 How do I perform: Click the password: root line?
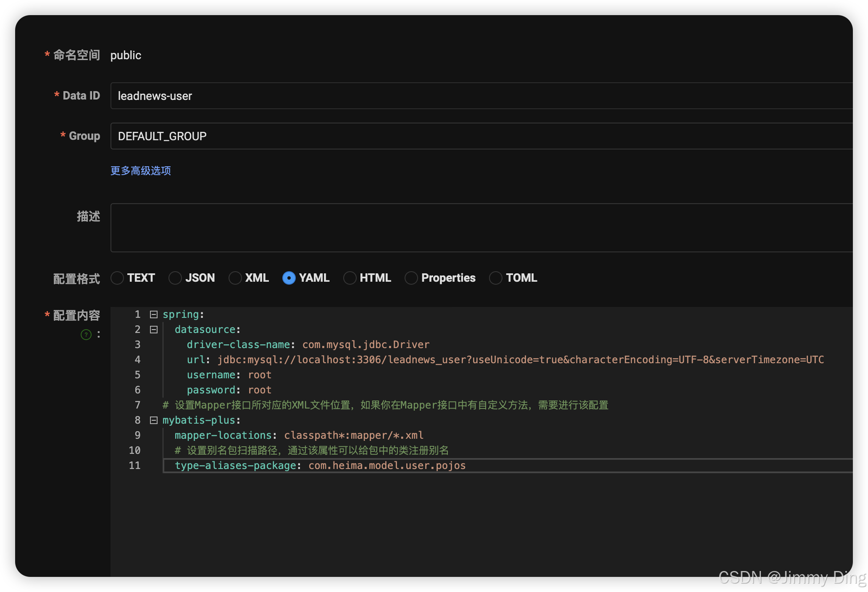(229, 390)
